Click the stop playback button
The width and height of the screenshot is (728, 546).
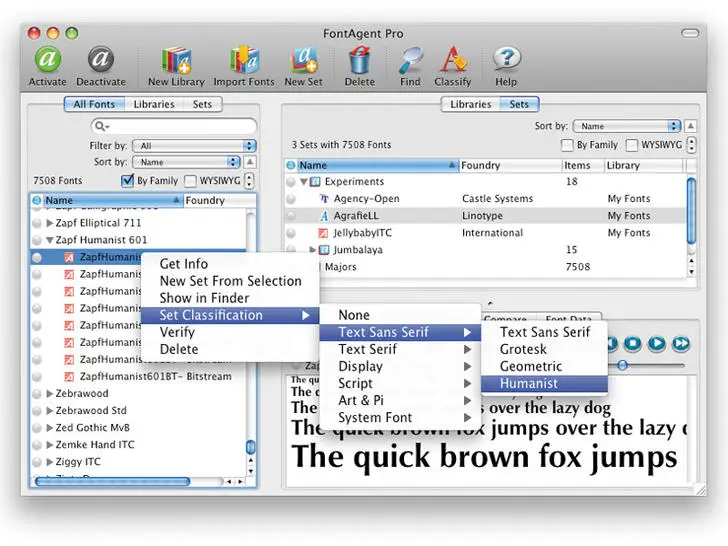632,344
